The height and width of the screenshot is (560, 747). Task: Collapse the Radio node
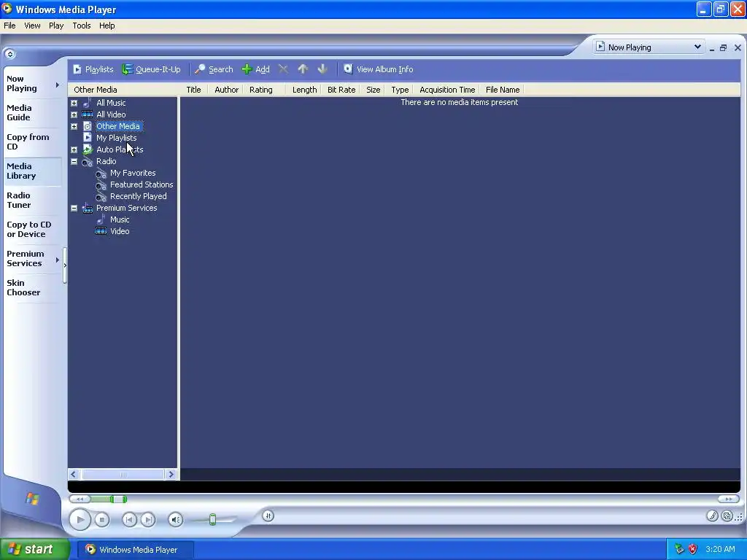click(x=74, y=161)
